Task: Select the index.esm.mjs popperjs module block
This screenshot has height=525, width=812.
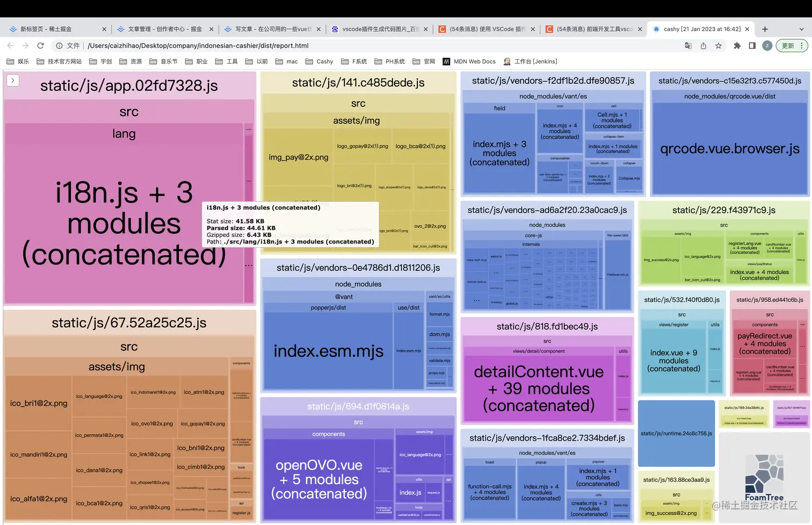Action: point(329,351)
